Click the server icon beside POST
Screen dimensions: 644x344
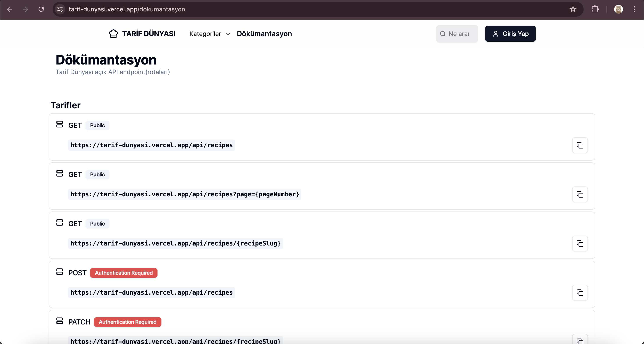tap(60, 272)
